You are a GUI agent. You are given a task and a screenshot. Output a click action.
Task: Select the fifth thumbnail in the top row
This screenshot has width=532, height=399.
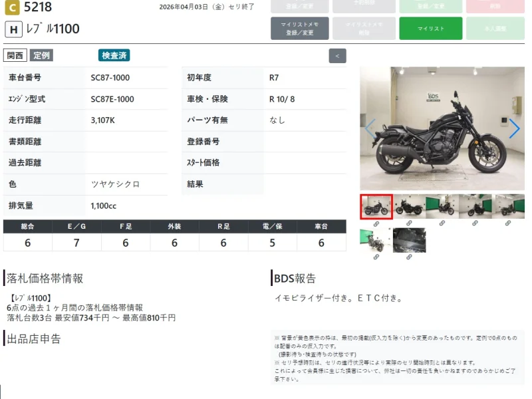tap(508, 206)
